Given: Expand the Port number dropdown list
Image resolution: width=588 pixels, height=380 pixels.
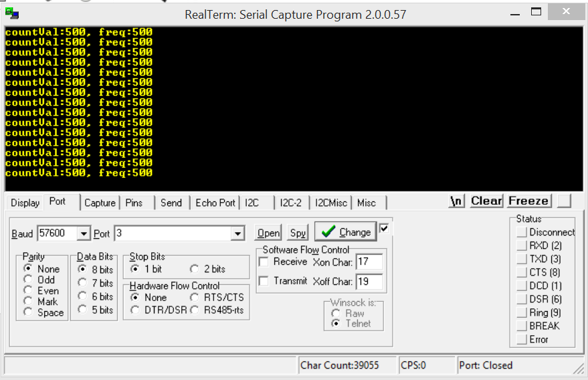Looking at the screenshot, I should 237,233.
